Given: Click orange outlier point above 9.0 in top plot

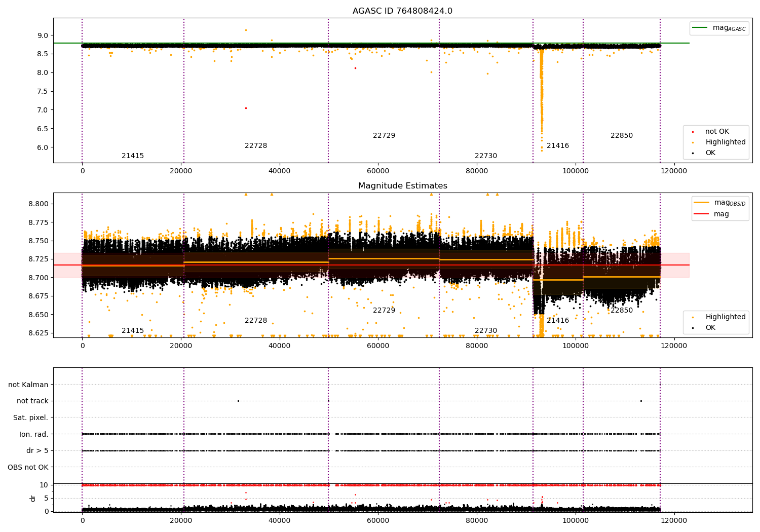Looking at the screenshot, I should pos(246,30).
